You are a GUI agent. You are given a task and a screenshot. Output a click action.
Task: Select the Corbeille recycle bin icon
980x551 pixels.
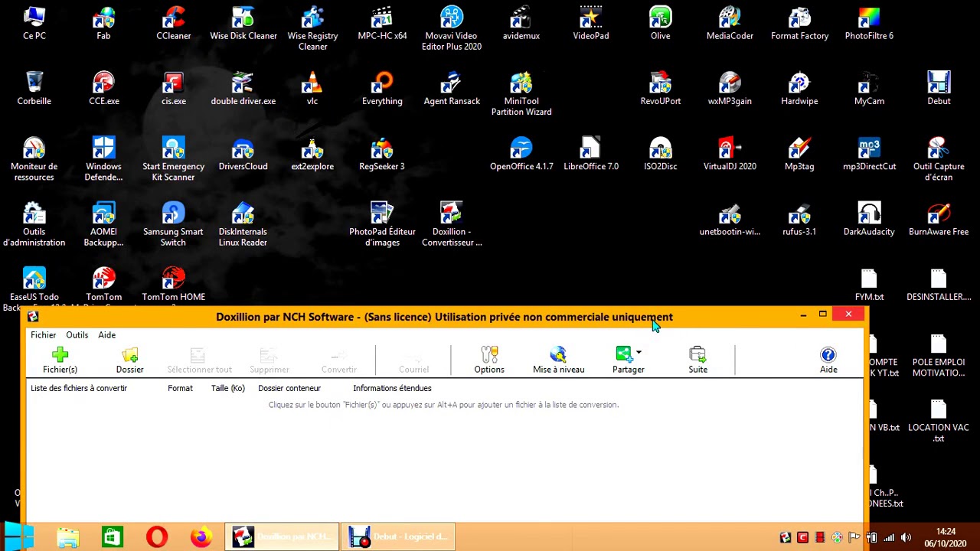coord(34,88)
